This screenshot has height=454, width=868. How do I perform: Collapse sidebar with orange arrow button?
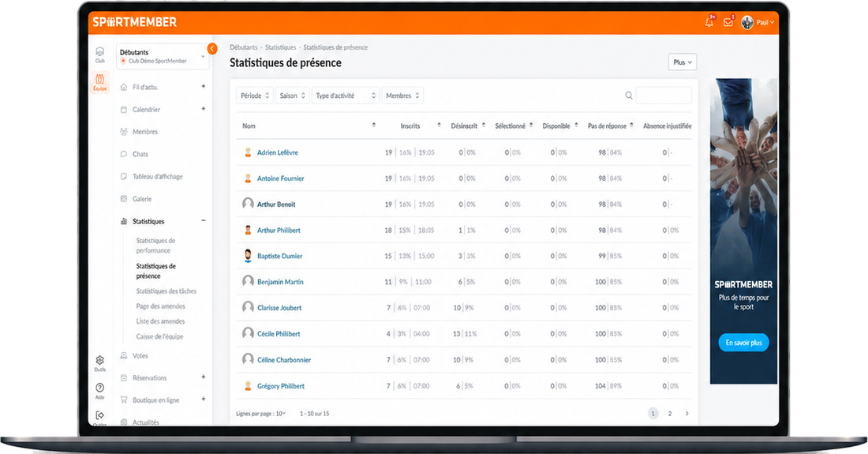(212, 49)
